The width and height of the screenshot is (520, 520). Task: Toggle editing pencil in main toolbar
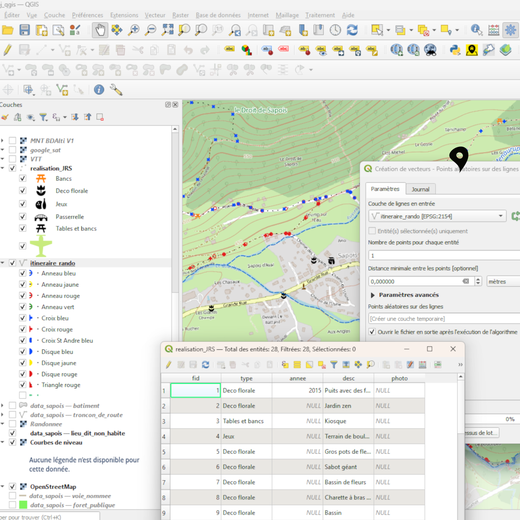(7, 50)
